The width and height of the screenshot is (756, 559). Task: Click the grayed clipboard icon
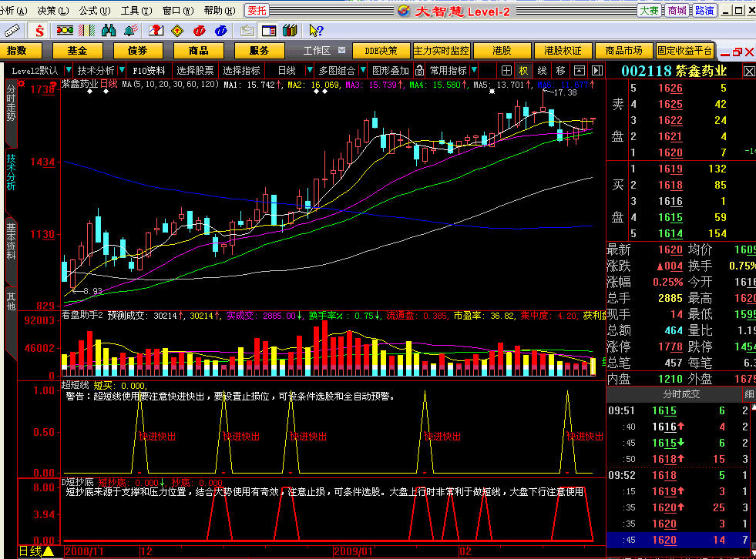point(247,31)
